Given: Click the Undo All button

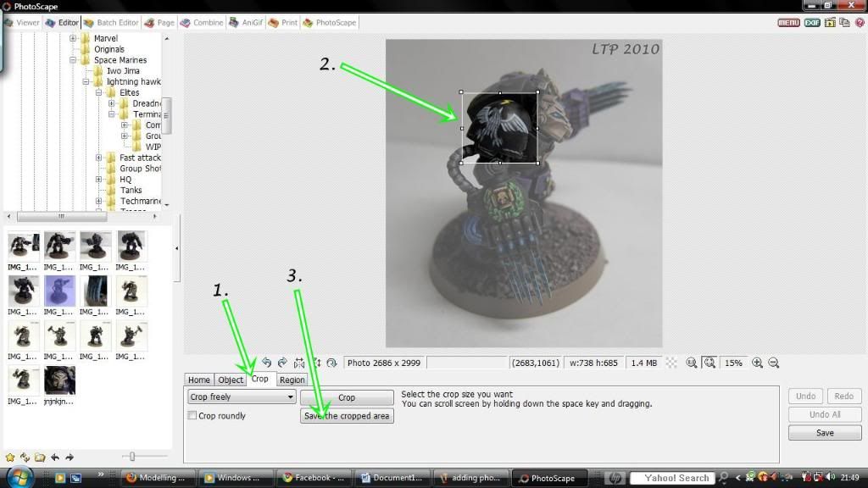Looking at the screenshot, I should (x=825, y=414).
